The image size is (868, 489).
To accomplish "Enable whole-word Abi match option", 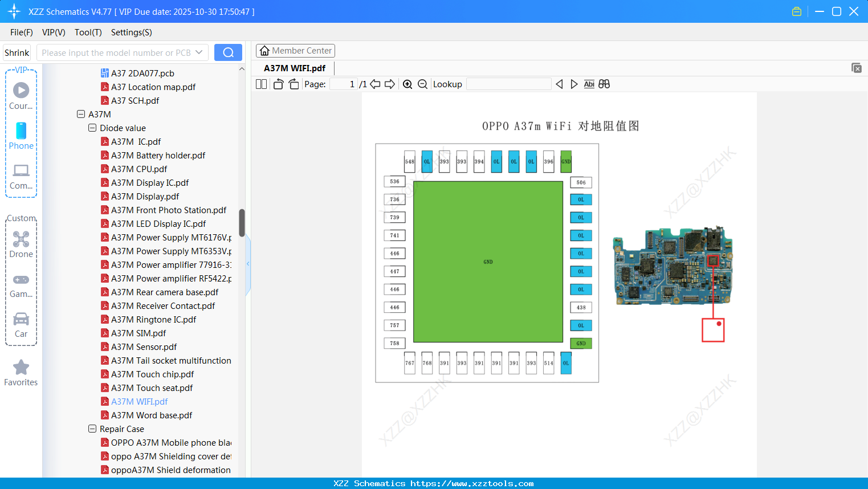I will tap(589, 84).
